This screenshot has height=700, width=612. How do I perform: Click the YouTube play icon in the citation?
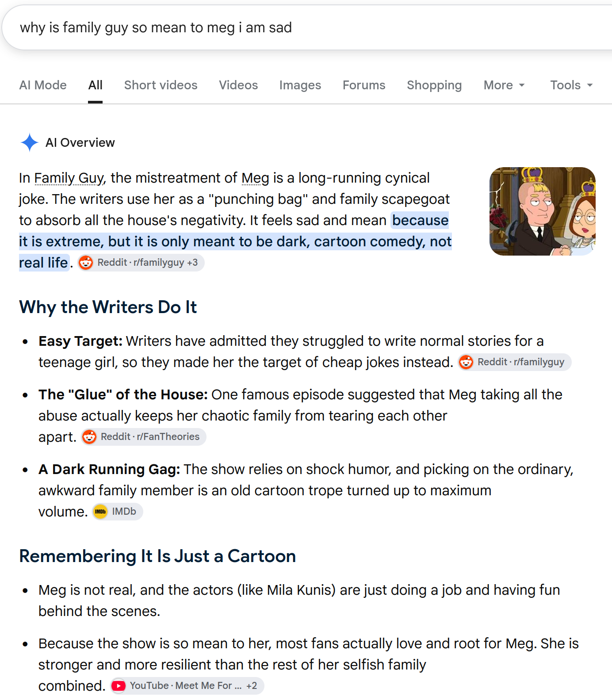click(x=118, y=686)
